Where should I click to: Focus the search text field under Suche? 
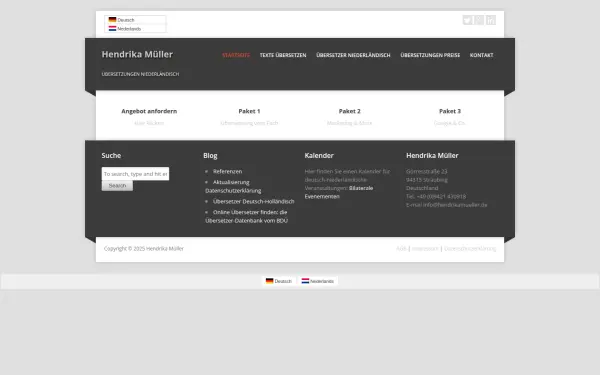pos(135,174)
